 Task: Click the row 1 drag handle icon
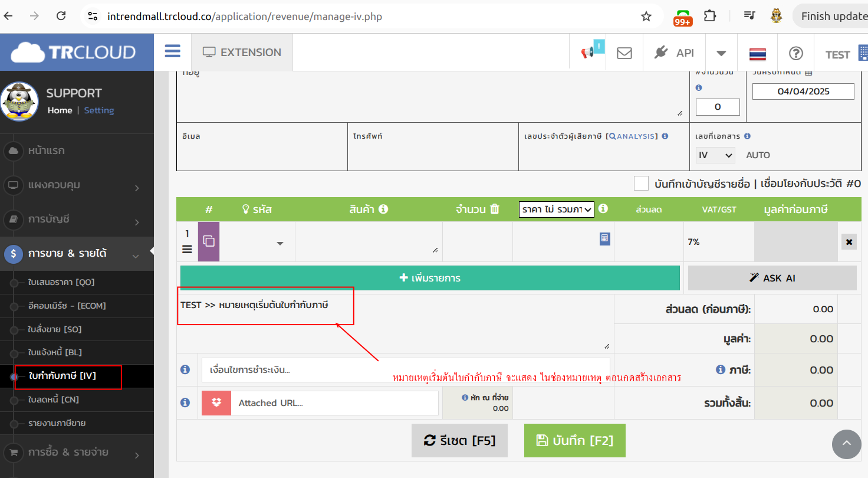tap(187, 250)
